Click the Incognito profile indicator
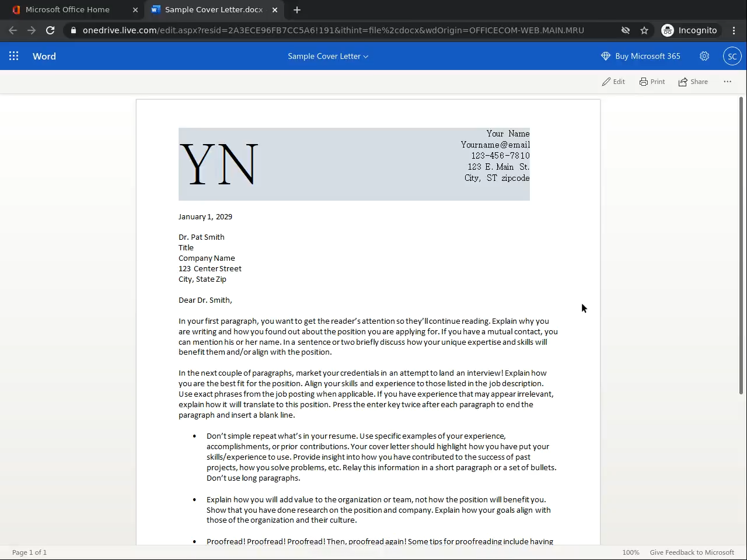Viewport: 747px width, 560px height. [689, 30]
